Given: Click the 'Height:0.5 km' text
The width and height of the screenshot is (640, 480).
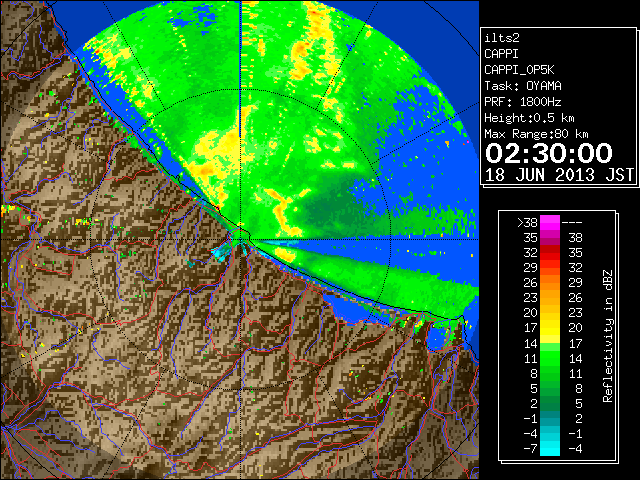Looking at the screenshot, I should pos(529,118).
